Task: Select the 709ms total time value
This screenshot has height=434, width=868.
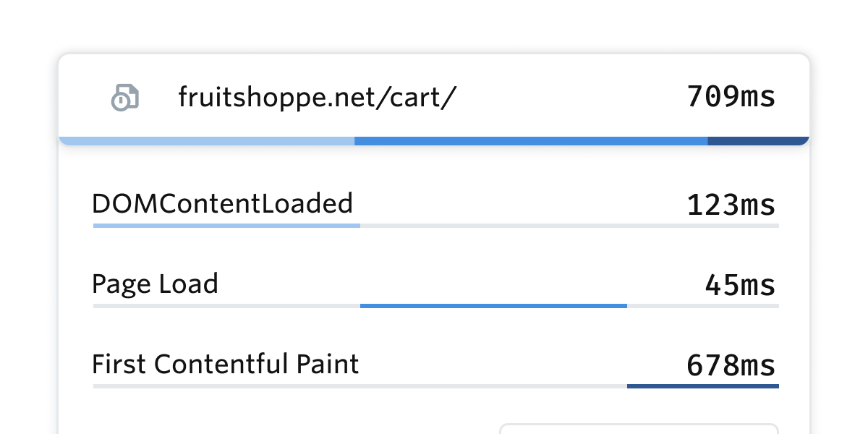Action: click(731, 96)
